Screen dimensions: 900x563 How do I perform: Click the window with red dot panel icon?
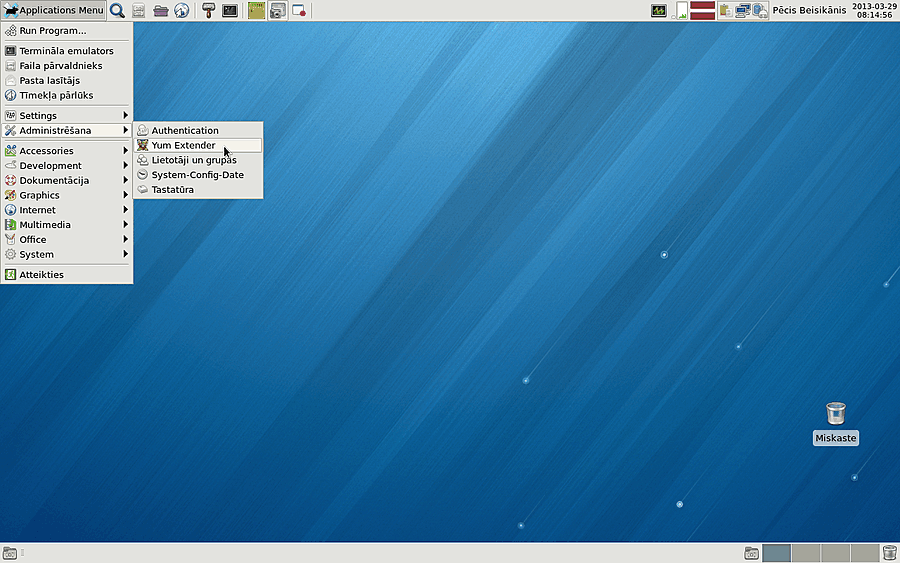coord(299,10)
